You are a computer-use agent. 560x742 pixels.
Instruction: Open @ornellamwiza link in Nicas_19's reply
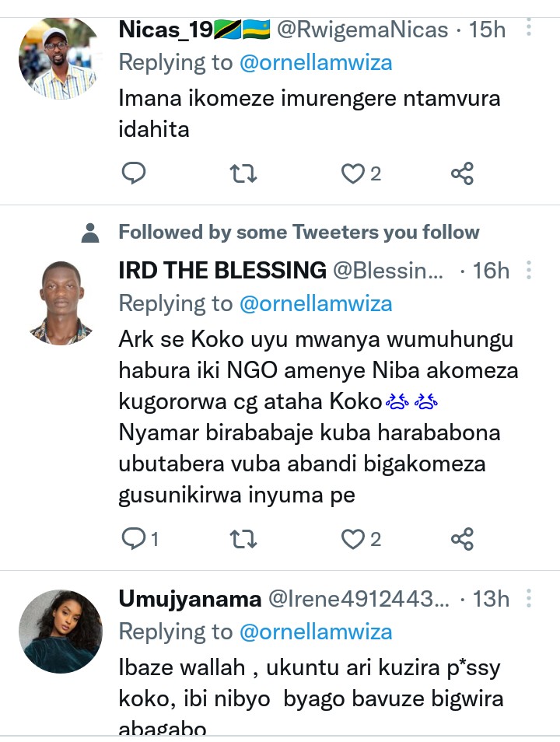point(316,63)
